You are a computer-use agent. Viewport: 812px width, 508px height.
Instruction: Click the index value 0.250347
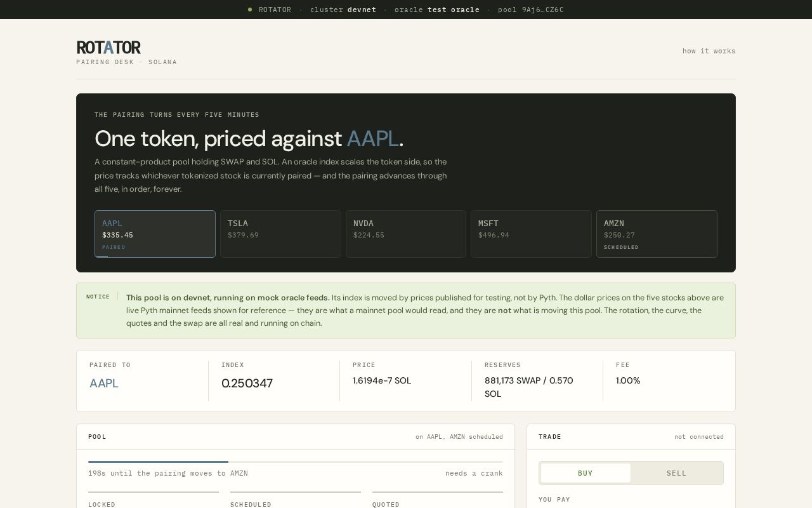pyautogui.click(x=247, y=383)
